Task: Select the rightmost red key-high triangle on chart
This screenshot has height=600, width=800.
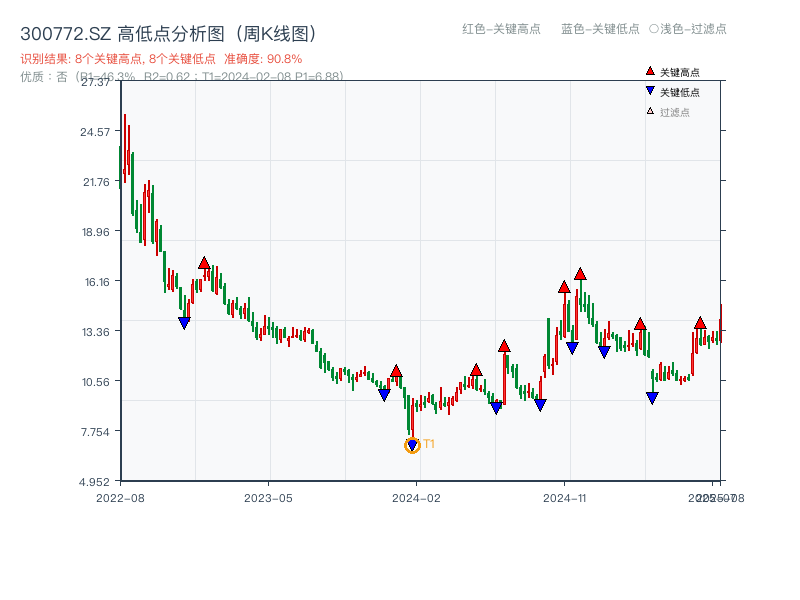Action: (x=700, y=323)
